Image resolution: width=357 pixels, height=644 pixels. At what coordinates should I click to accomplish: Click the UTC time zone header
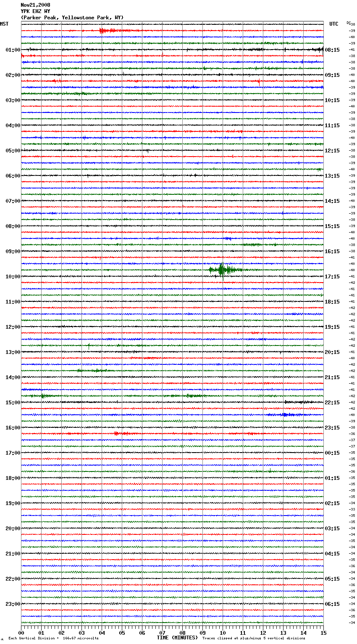[333, 24]
